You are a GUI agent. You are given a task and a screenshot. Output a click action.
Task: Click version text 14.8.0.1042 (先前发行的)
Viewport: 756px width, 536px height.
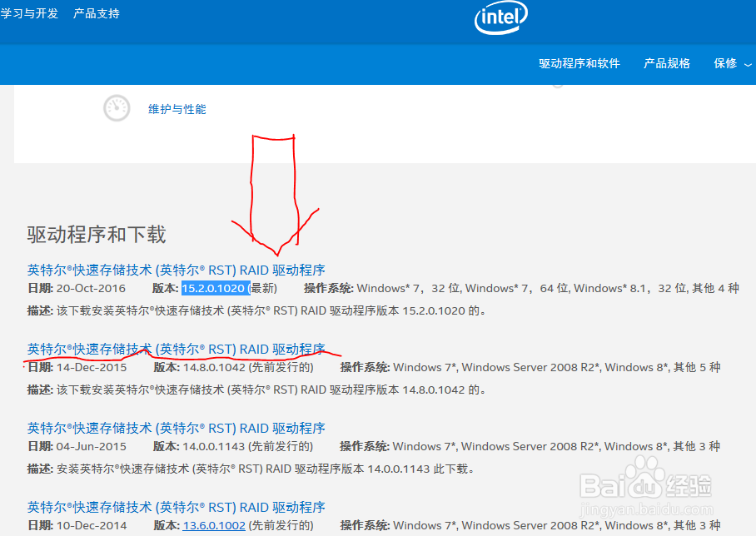(248, 367)
